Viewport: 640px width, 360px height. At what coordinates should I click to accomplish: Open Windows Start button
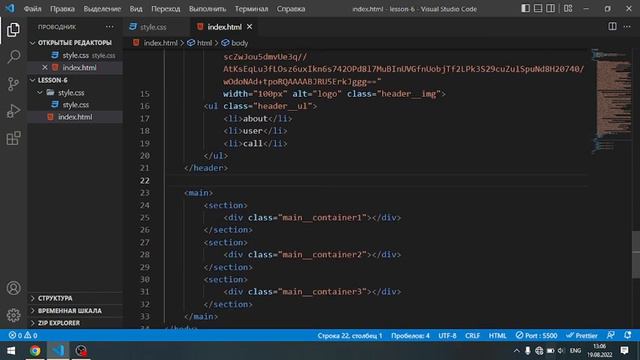pos(11,351)
